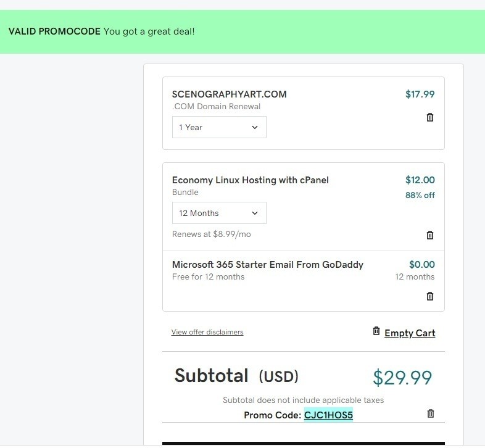The width and height of the screenshot is (485, 448).
Task: Click the green VALID PROMOCODE banner
Action: pos(243,31)
